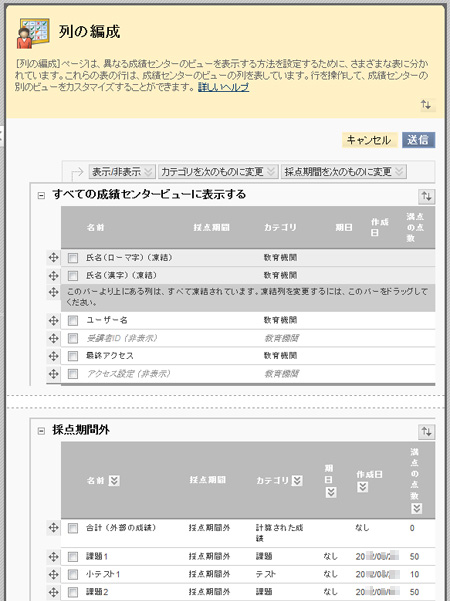Open 採点期間を次のものに変更 dropdown

(344, 171)
